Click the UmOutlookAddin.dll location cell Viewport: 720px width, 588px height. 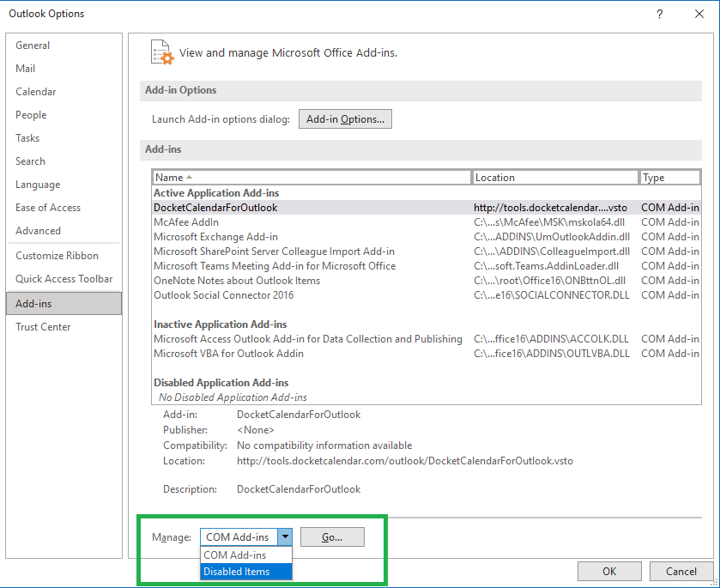(x=552, y=237)
